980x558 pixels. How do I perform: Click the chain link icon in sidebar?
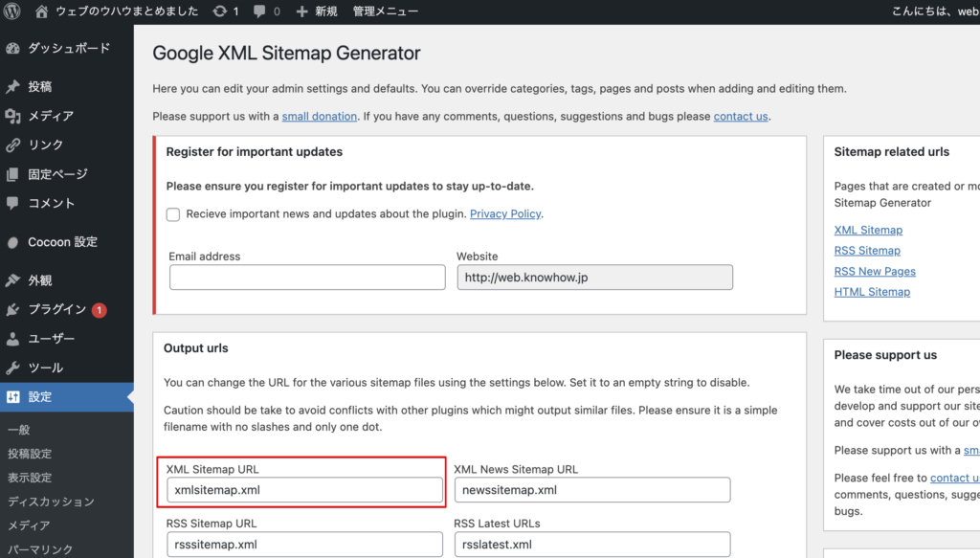pyautogui.click(x=12, y=145)
